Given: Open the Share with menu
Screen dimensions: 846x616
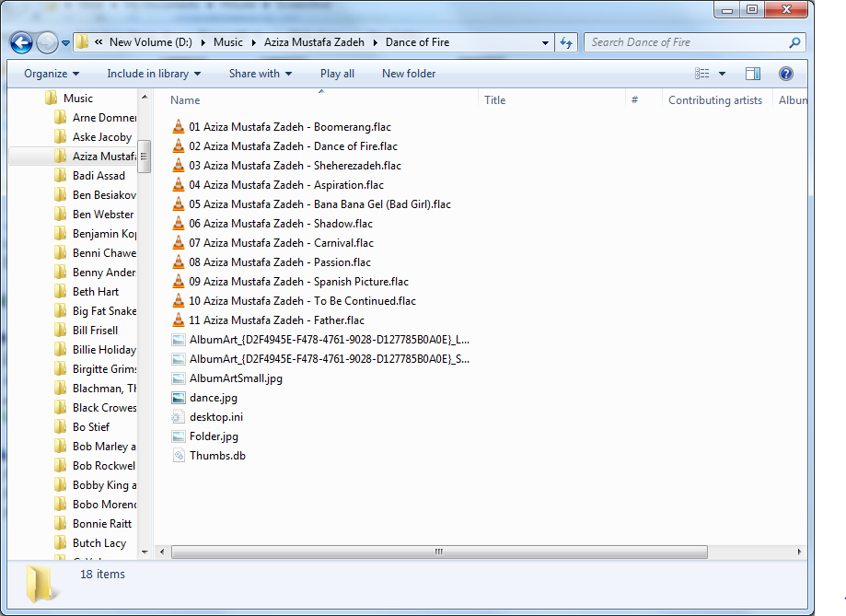Looking at the screenshot, I should click(261, 74).
